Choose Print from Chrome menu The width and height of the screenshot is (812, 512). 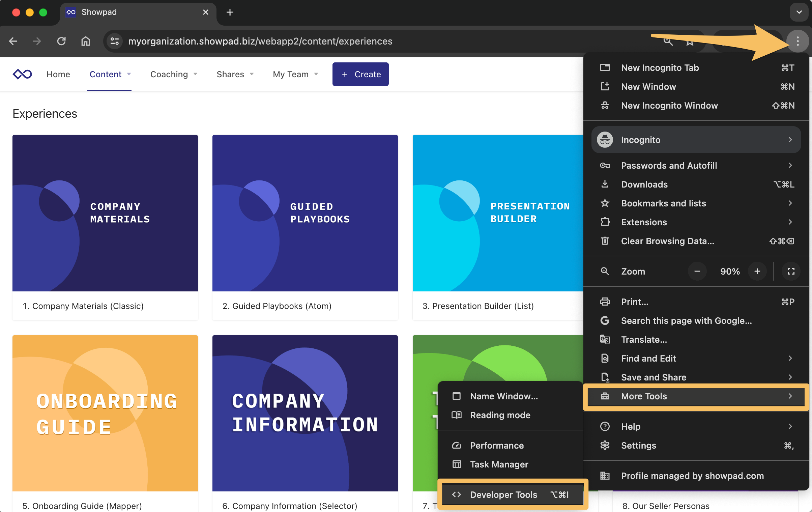[x=696, y=302]
